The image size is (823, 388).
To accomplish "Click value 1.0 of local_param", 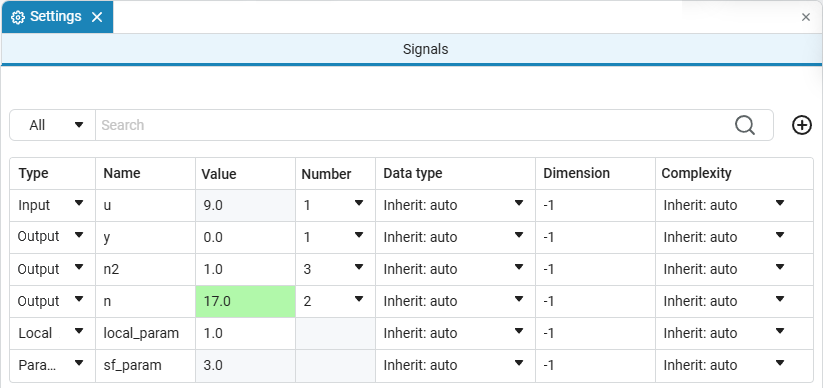I will point(246,333).
